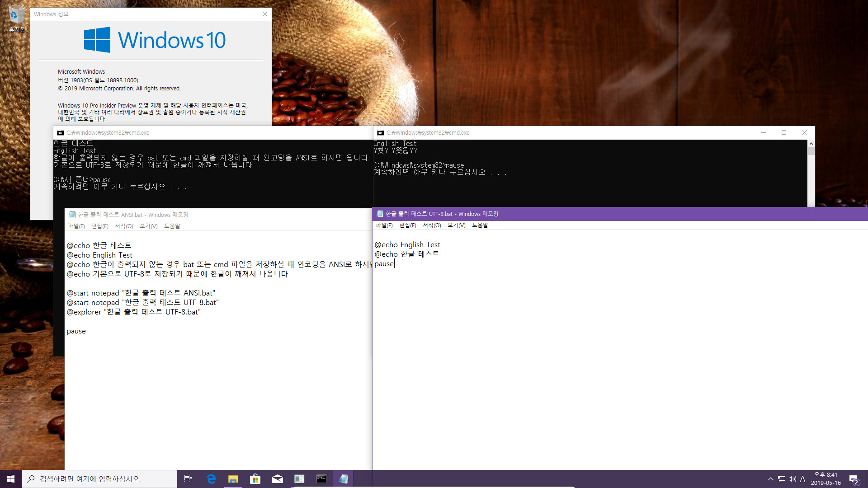
Task: Open File Explorer from the taskbar
Action: click(x=233, y=479)
